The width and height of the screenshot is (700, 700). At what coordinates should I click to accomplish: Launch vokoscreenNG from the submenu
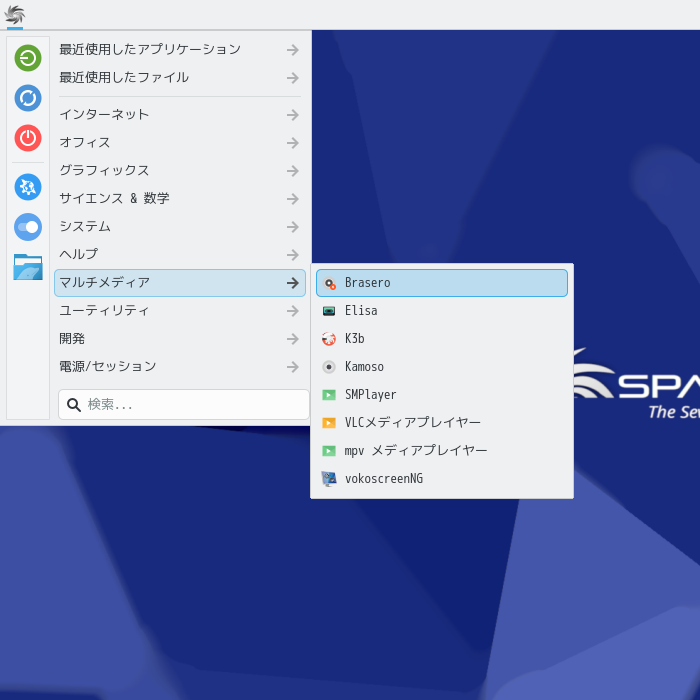pyautogui.click(x=442, y=479)
